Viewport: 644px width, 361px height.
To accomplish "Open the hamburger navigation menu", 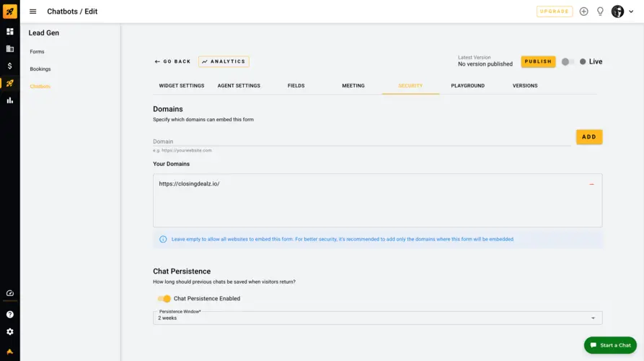I will (33, 12).
